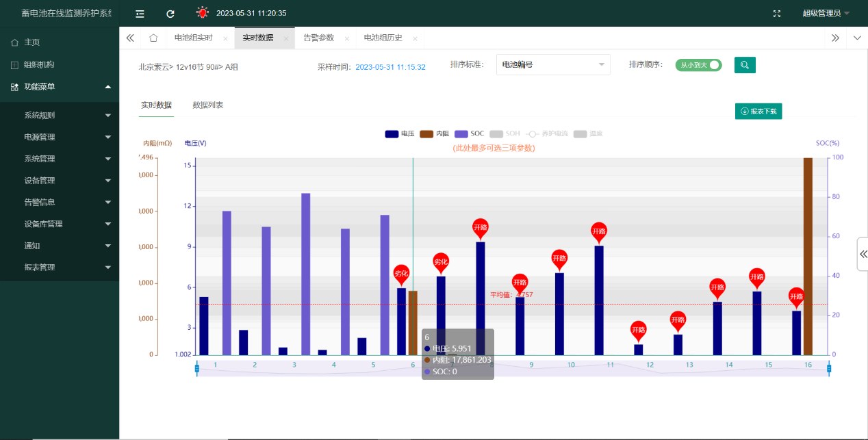
Task: Open the tab options dropdown chevron
Action: pos(857,38)
